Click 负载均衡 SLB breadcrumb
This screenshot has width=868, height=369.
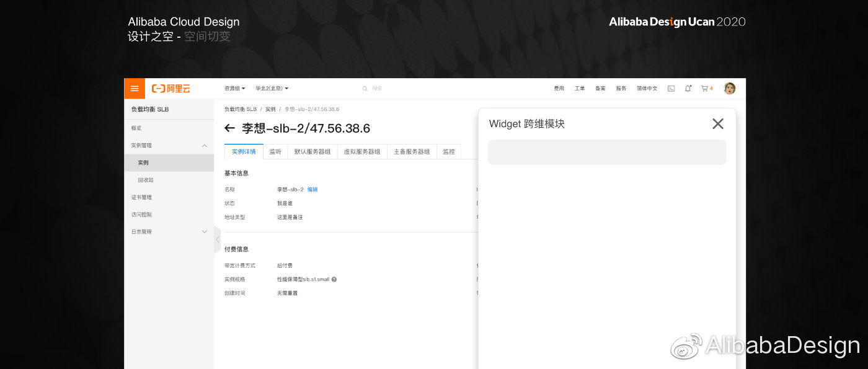(241, 109)
